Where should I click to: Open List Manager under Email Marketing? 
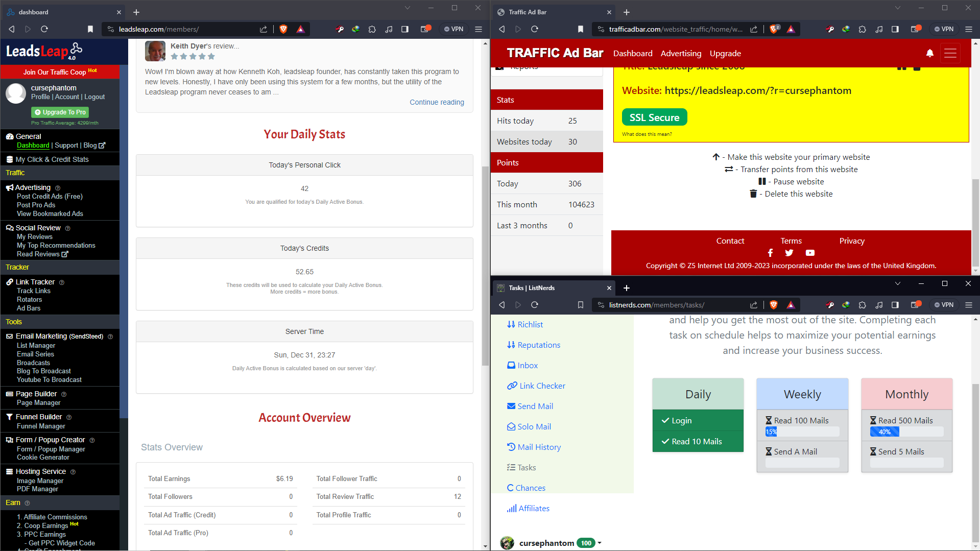(x=36, y=345)
